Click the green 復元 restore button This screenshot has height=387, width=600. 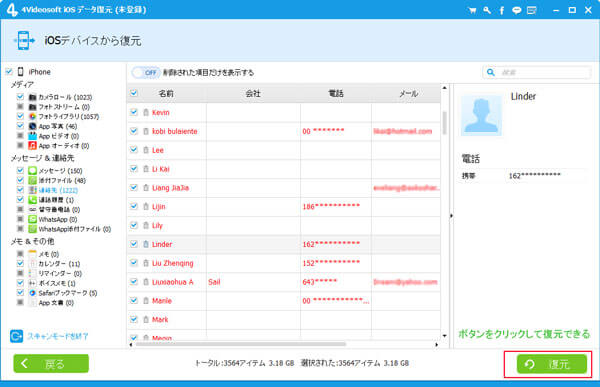pyautogui.click(x=551, y=364)
